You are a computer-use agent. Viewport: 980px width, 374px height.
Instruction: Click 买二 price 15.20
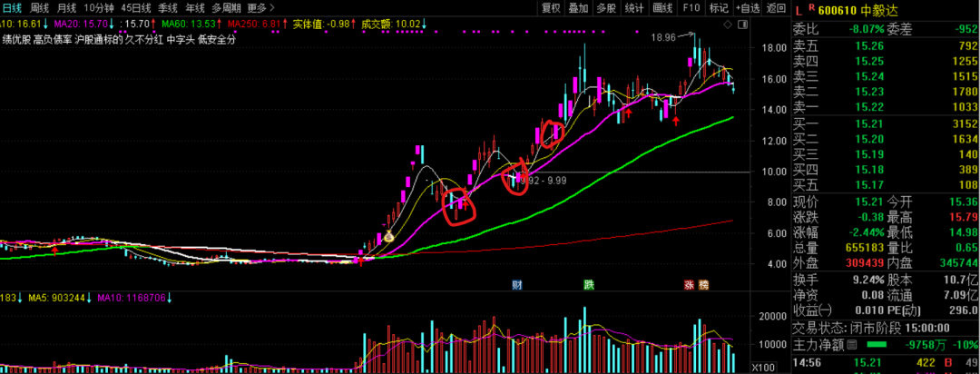[x=869, y=139]
